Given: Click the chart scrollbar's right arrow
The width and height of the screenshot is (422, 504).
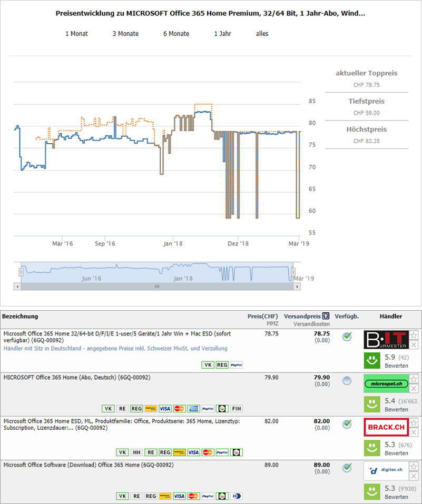Looking at the screenshot, I should tap(297, 286).
